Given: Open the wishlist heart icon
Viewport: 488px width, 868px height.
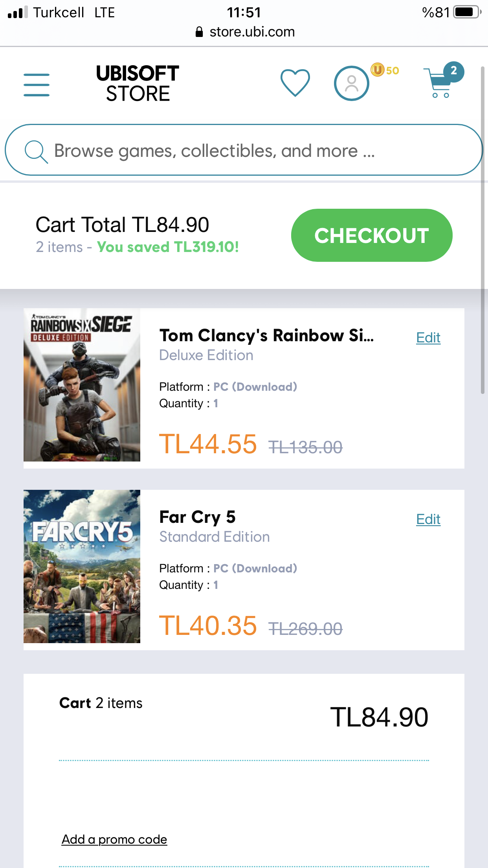Looking at the screenshot, I should 295,83.
